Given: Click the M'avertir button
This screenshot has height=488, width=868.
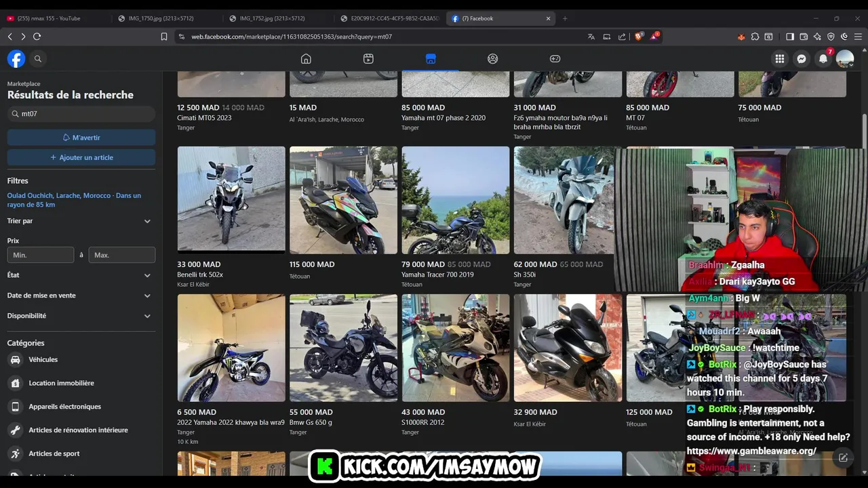Looking at the screenshot, I should 81,138.
